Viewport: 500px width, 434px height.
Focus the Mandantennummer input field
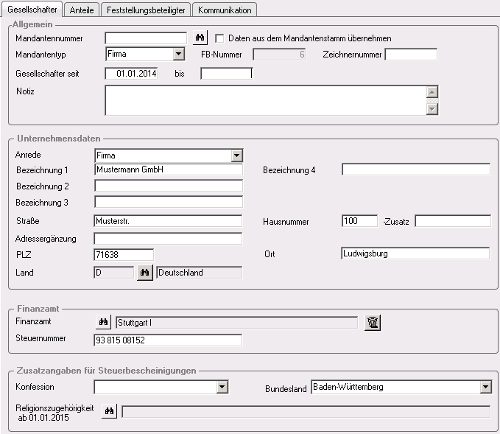tap(146, 38)
